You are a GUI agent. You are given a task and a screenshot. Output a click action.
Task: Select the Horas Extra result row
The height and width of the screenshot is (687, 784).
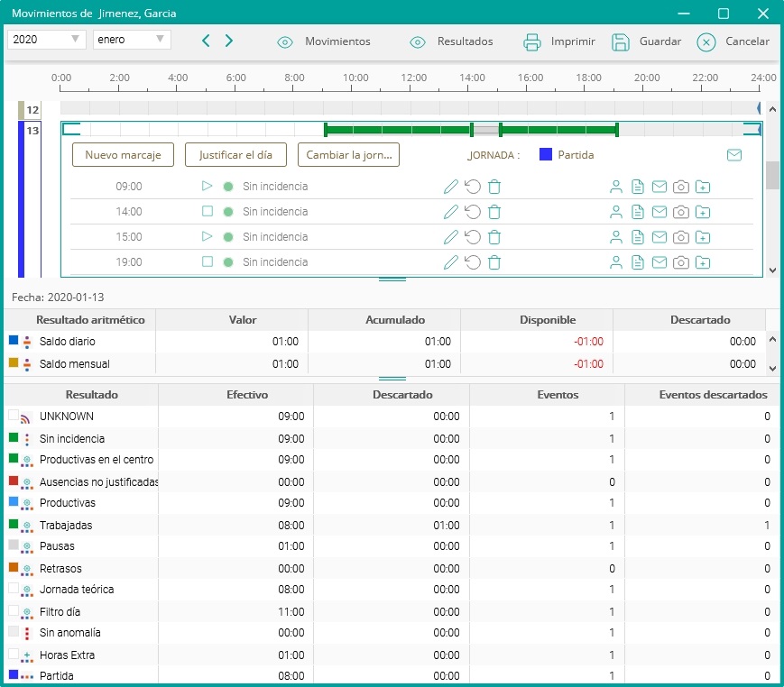tap(392, 655)
